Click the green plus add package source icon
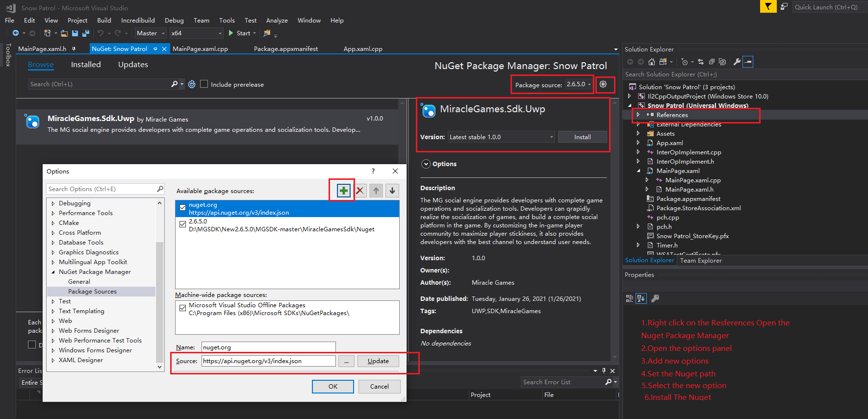 click(x=343, y=191)
